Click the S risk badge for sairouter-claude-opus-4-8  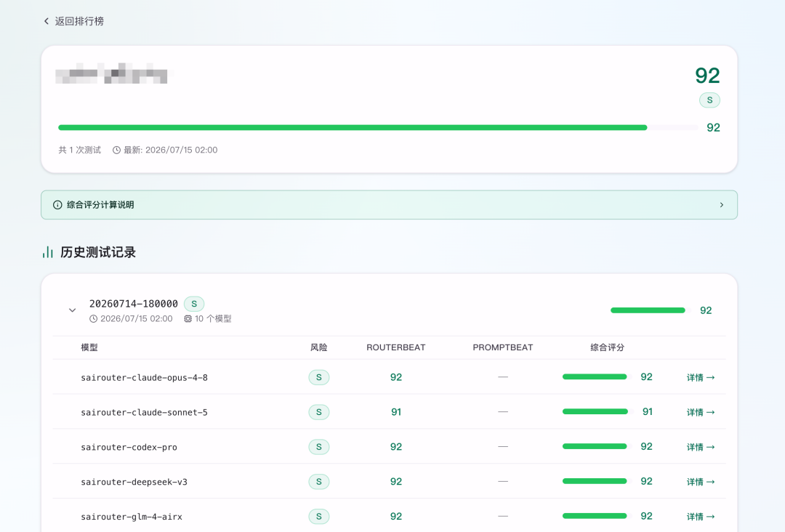point(319,377)
